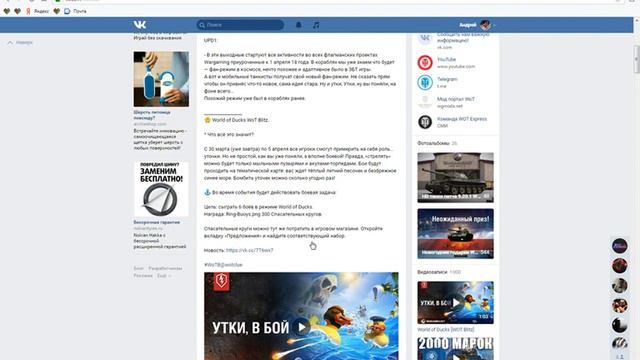
Task: Click the VK logo in the header
Action: click(140, 25)
